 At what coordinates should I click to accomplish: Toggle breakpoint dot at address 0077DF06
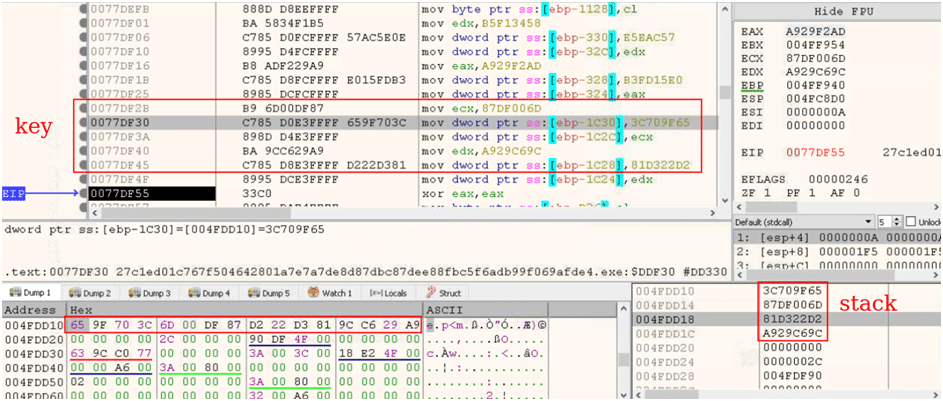tap(83, 38)
